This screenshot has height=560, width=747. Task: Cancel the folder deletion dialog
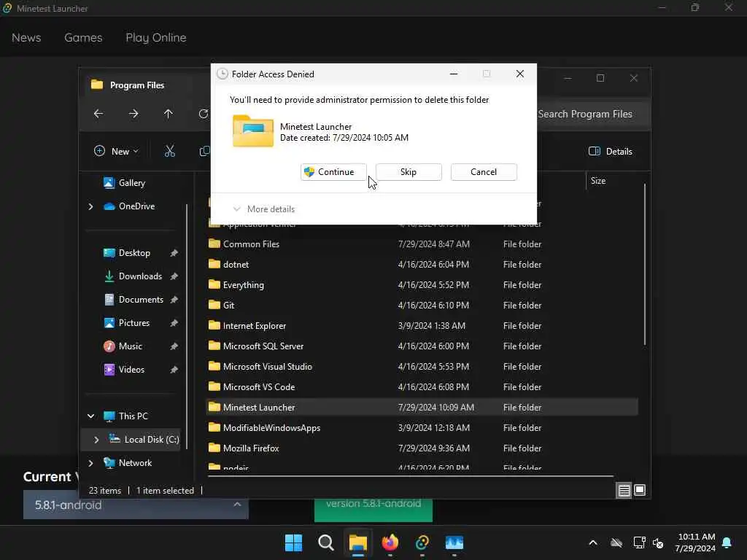point(484,172)
